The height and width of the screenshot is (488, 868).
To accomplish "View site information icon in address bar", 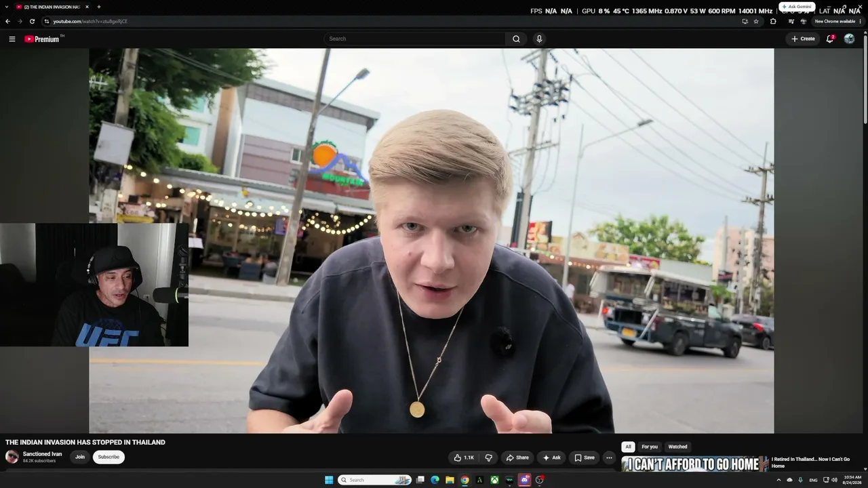I will 46,21.
